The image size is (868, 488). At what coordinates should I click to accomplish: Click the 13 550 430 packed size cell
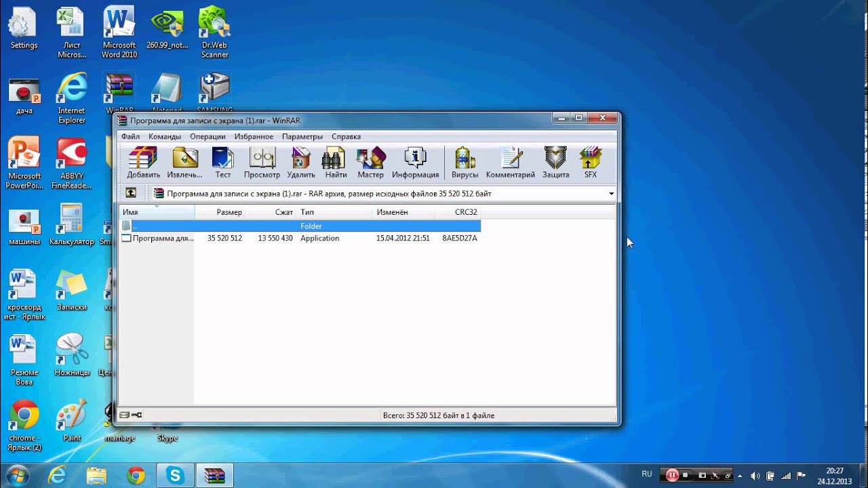point(275,239)
